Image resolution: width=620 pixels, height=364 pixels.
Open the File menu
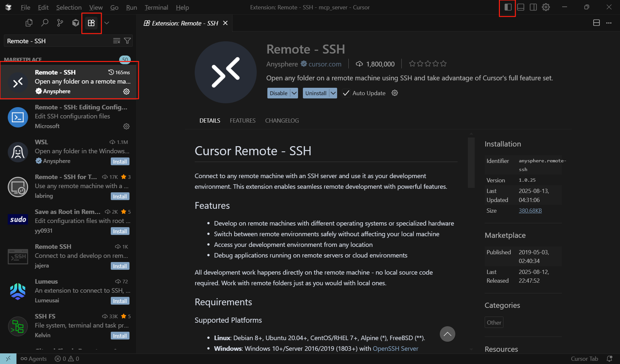coord(25,7)
